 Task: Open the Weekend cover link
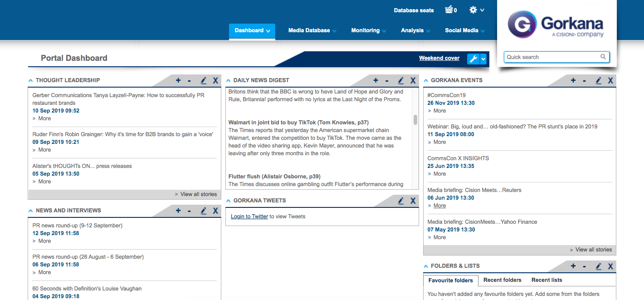coord(439,58)
